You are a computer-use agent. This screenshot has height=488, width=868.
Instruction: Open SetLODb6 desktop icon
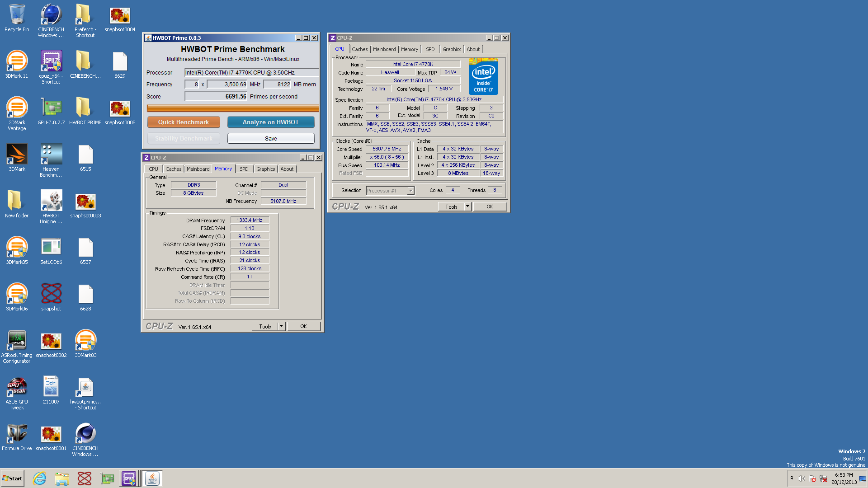click(51, 251)
